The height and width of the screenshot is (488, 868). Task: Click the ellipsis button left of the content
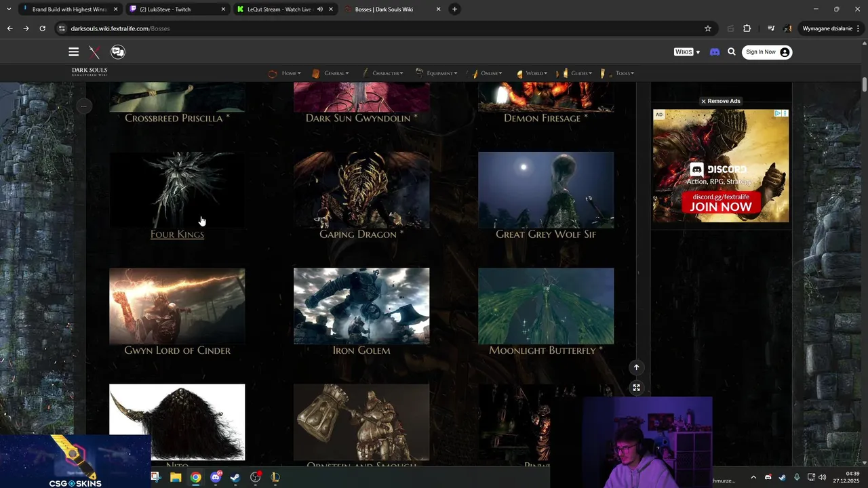click(83, 106)
